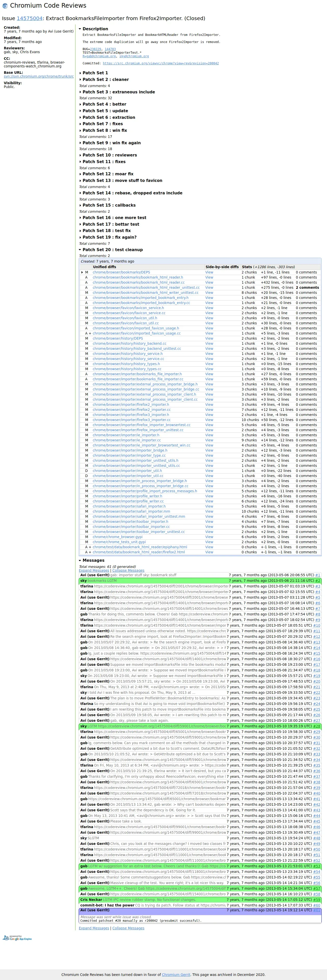
Task: Open message #59 permalink from Cris Neckar
Action: pyautogui.click(x=317, y=900)
